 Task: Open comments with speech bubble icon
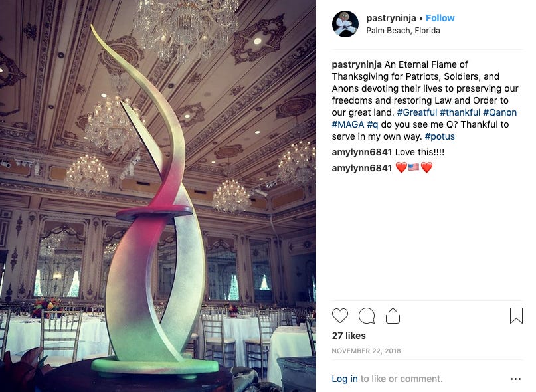point(367,316)
